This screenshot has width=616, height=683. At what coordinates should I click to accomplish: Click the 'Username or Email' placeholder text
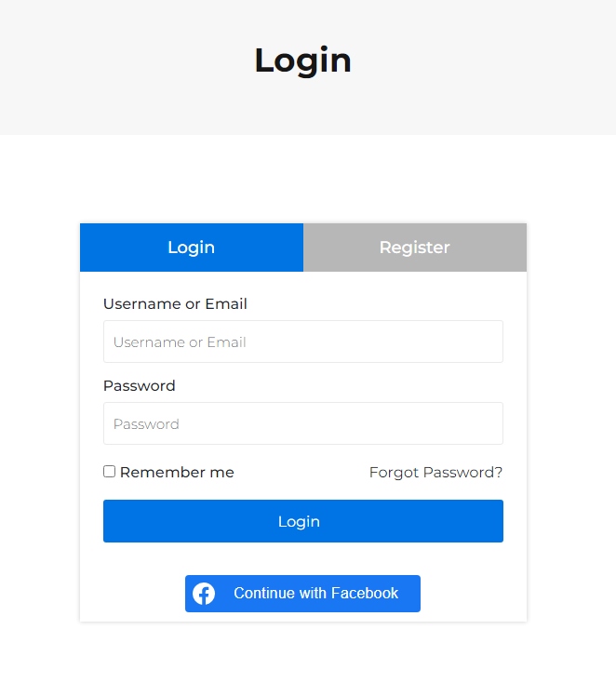pyautogui.click(x=180, y=341)
